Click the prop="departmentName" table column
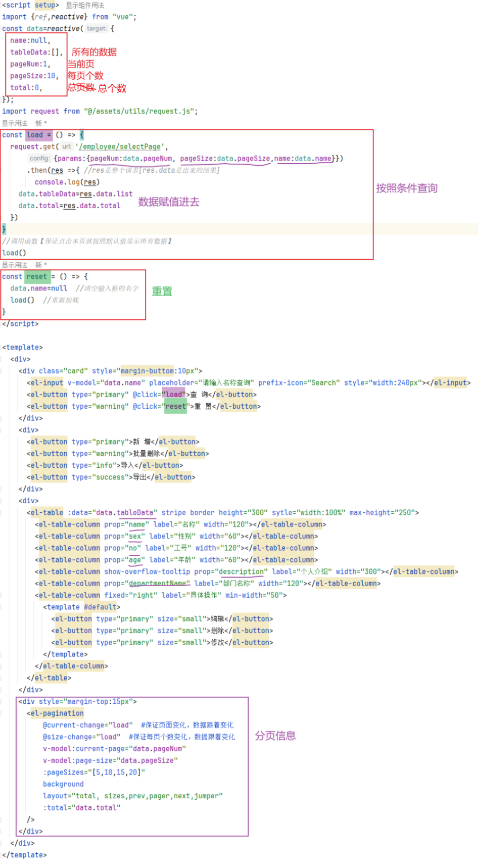 (x=208, y=583)
